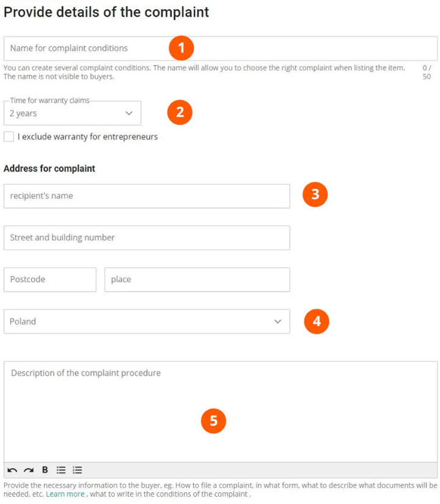Select the Street and building number field
The height and width of the screenshot is (504, 440).
[x=147, y=238]
